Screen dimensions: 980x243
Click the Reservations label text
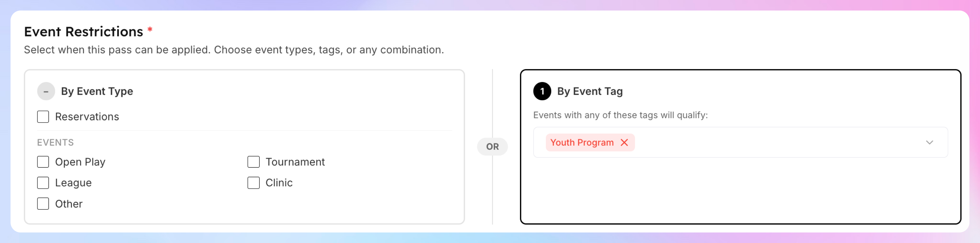87,116
